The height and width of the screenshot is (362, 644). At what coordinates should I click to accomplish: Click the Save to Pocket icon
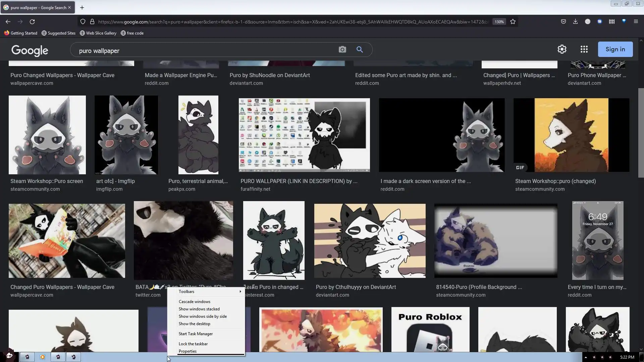coord(563,21)
